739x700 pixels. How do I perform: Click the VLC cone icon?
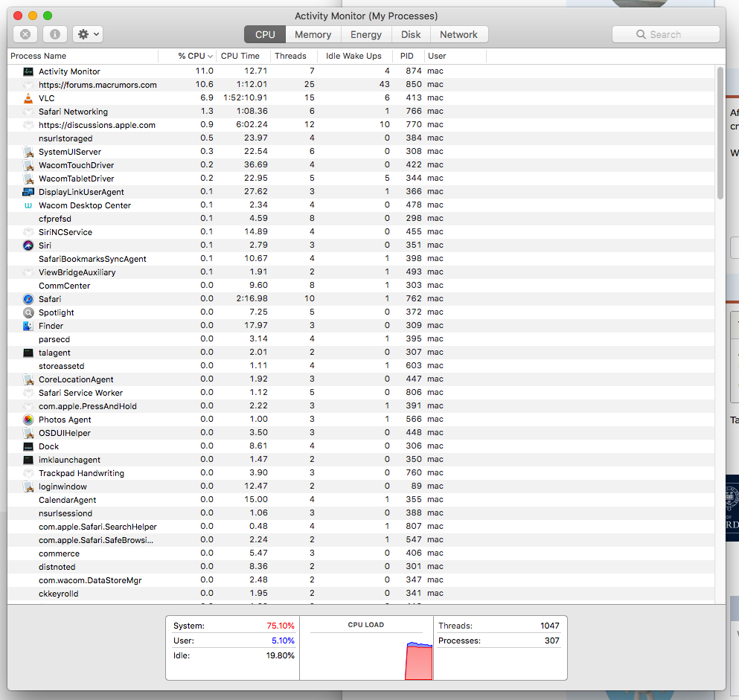point(28,98)
